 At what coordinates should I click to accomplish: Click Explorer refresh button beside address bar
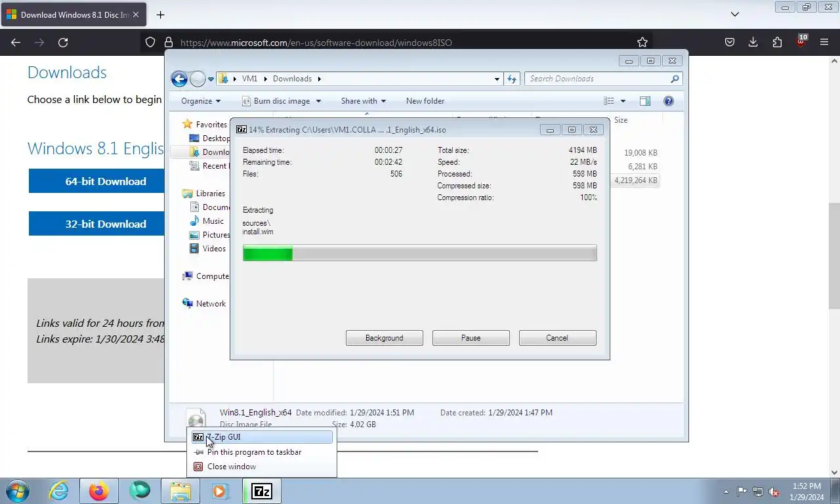(512, 79)
